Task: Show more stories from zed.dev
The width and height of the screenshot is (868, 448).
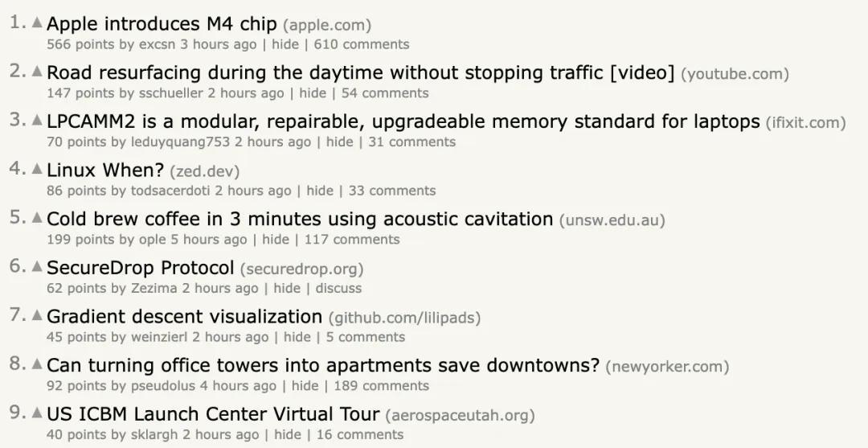Action: click(x=205, y=171)
